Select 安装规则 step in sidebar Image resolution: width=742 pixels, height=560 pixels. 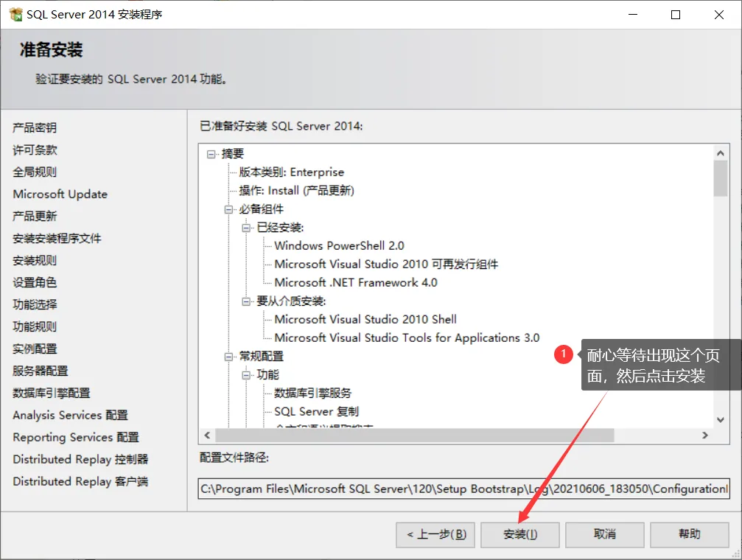click(35, 260)
